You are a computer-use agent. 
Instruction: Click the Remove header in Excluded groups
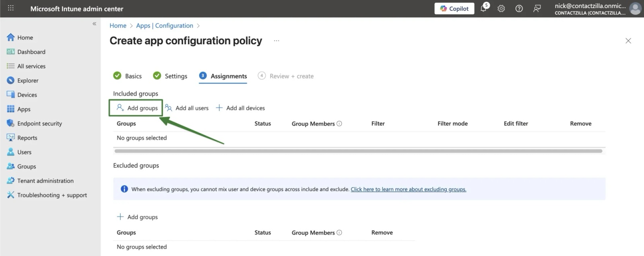coord(382,233)
